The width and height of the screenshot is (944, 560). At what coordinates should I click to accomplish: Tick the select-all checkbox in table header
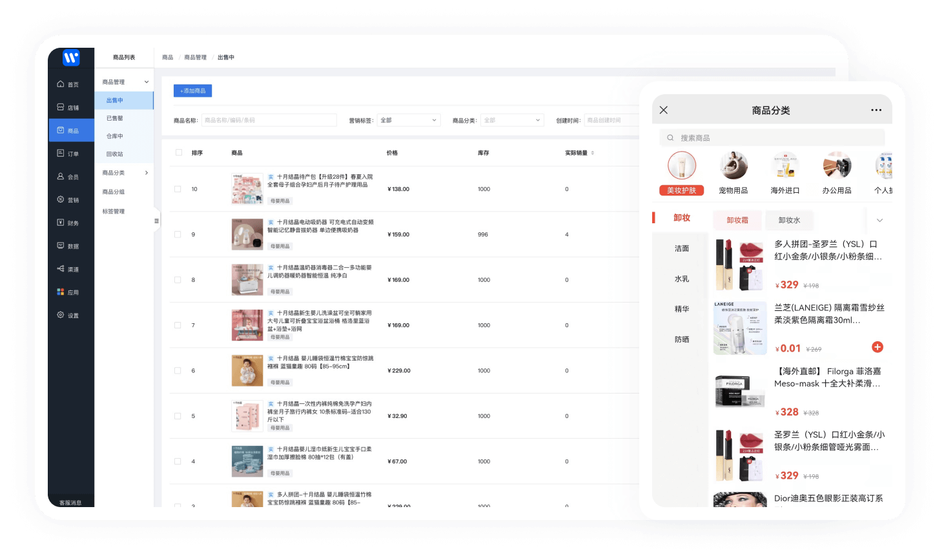[179, 153]
